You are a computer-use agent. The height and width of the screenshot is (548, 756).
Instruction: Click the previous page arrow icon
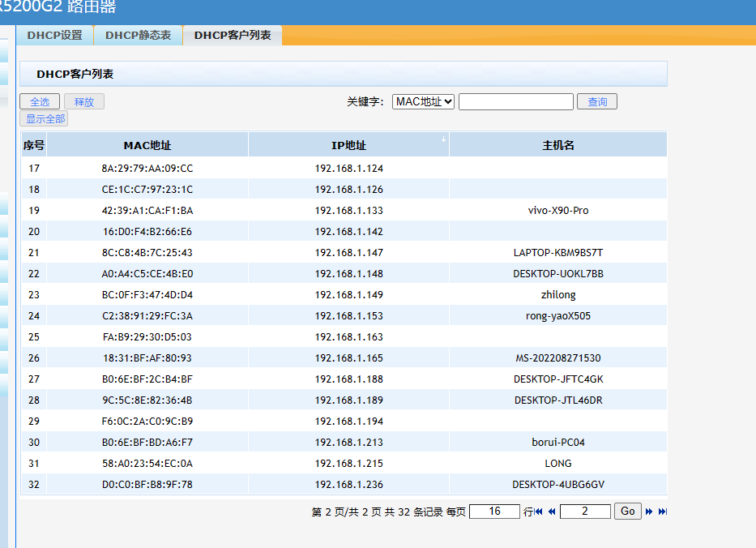[x=552, y=512]
